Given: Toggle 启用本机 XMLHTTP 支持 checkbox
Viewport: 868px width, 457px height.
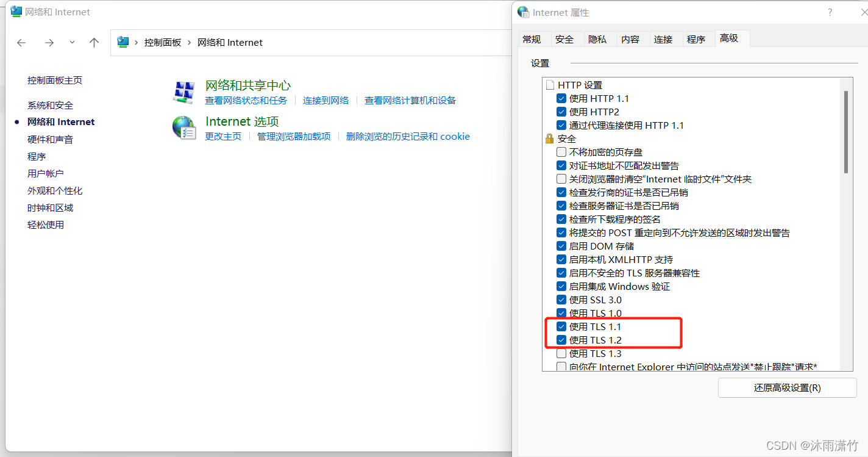Looking at the screenshot, I should tap(561, 259).
